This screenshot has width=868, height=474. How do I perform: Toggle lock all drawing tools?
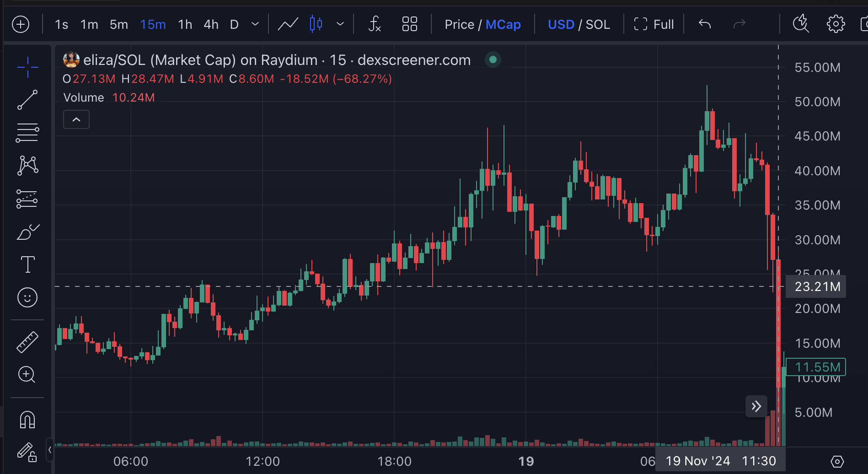point(27,452)
